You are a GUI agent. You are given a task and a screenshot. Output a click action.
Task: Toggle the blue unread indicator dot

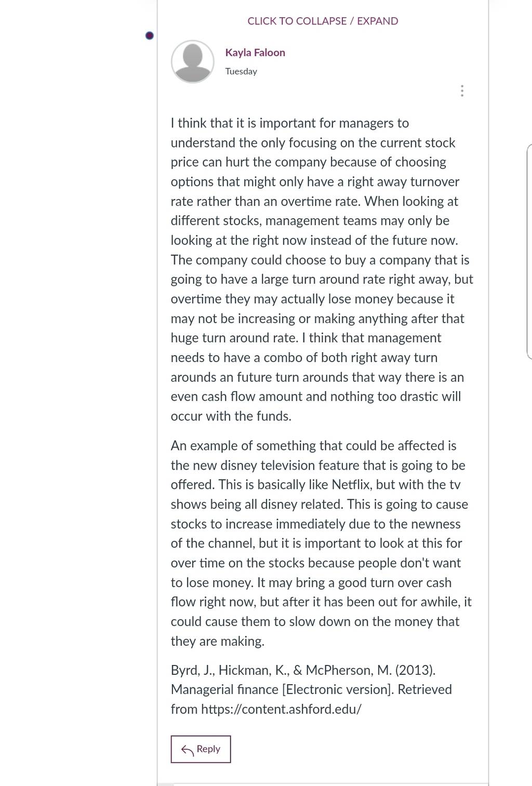pos(150,35)
